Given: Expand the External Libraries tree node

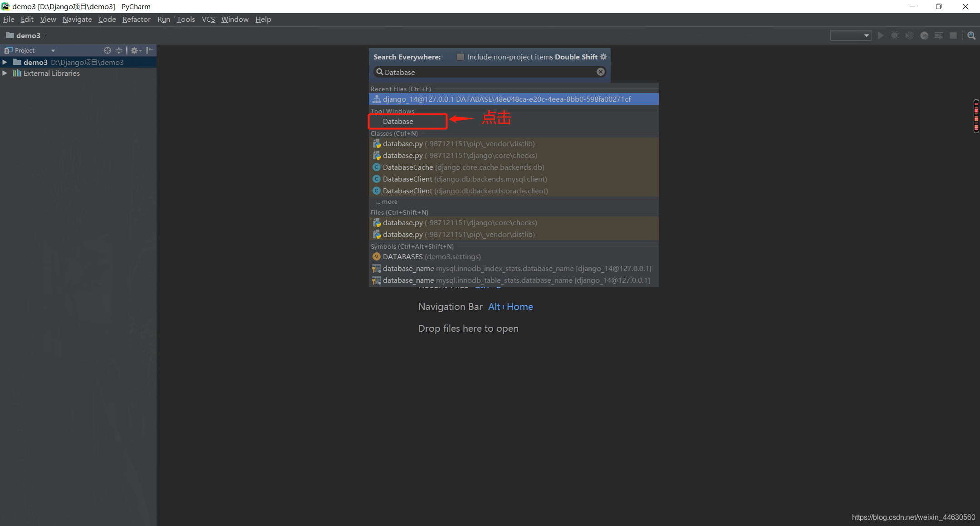Looking at the screenshot, I should pyautogui.click(x=5, y=73).
